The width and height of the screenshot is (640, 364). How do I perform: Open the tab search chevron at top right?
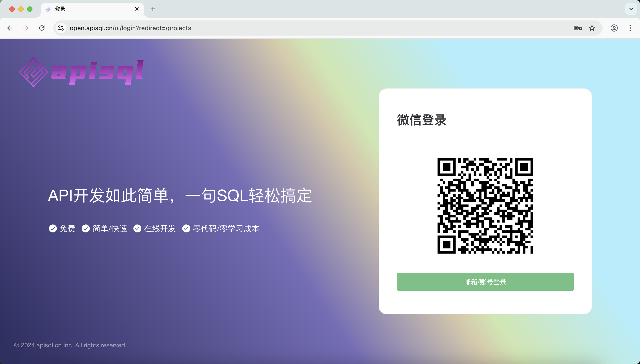click(631, 9)
